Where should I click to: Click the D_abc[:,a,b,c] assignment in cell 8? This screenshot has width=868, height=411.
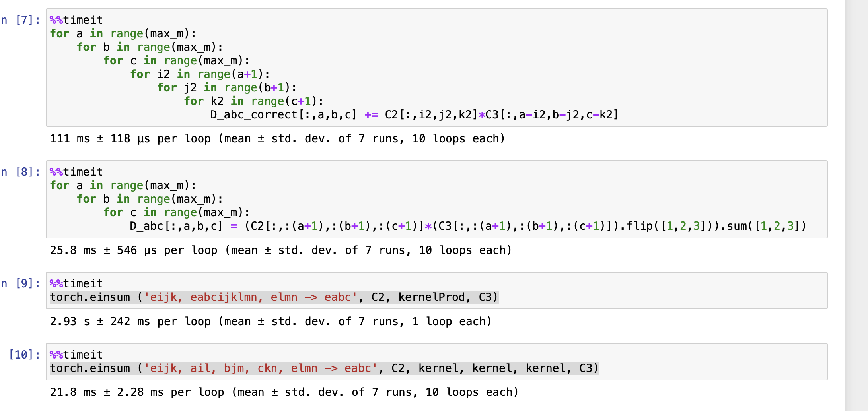[x=176, y=226]
